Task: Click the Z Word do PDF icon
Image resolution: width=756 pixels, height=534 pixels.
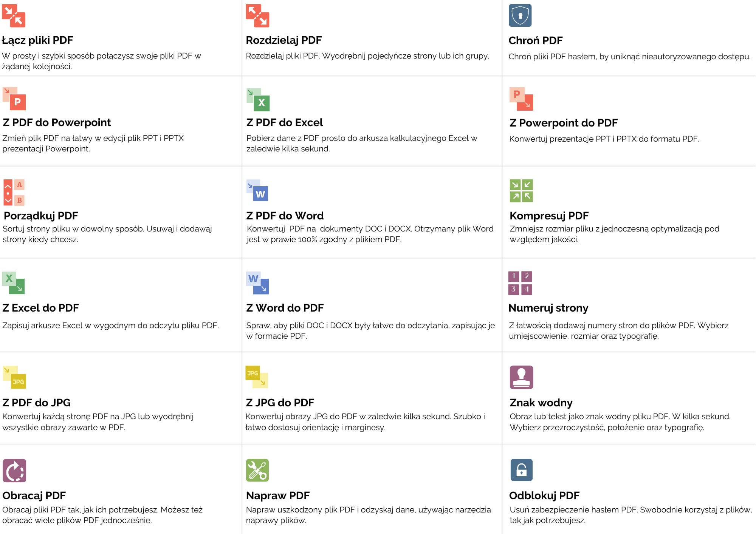Action: coord(257,283)
